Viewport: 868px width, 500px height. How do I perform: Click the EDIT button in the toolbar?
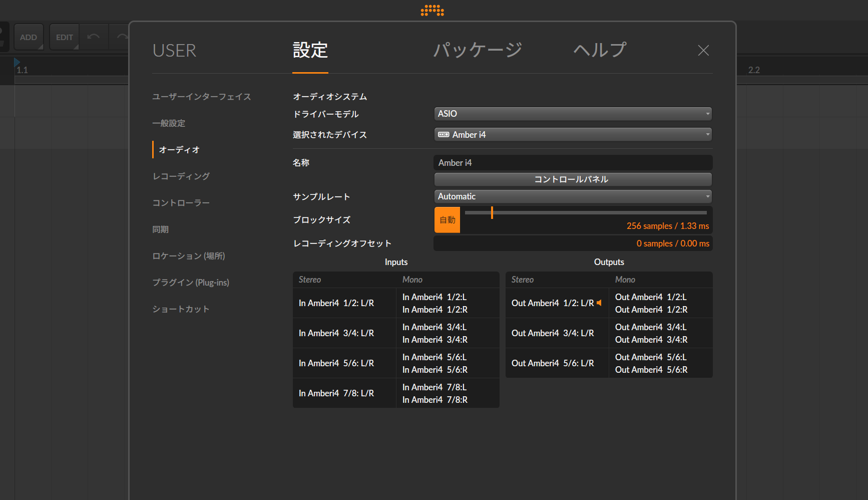65,37
